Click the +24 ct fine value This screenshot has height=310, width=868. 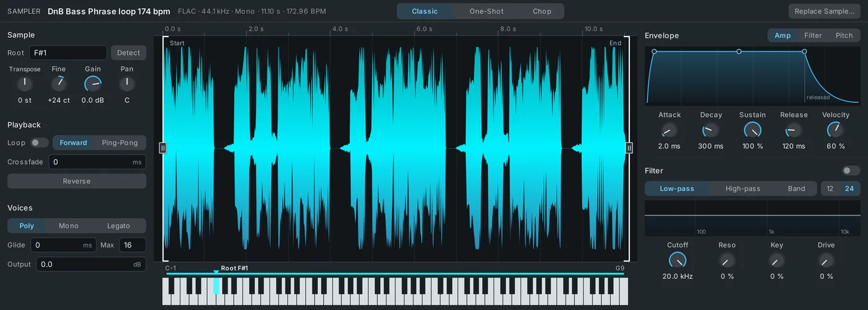pos(59,100)
